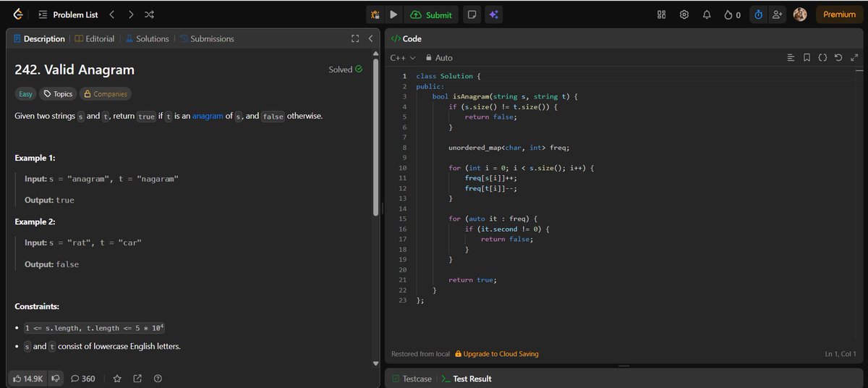Image resolution: width=868 pixels, height=388 pixels.
Task: Run code with the play icon
Action: click(x=393, y=14)
